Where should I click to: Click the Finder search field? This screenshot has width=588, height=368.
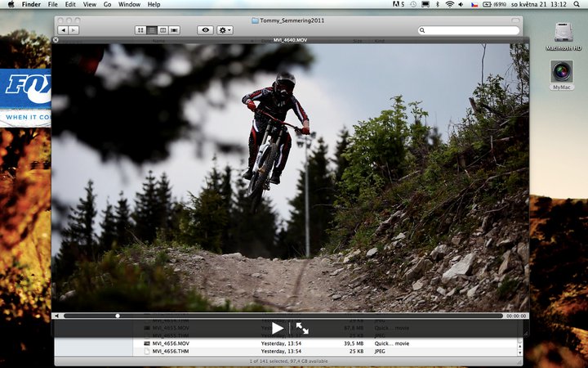(x=470, y=30)
